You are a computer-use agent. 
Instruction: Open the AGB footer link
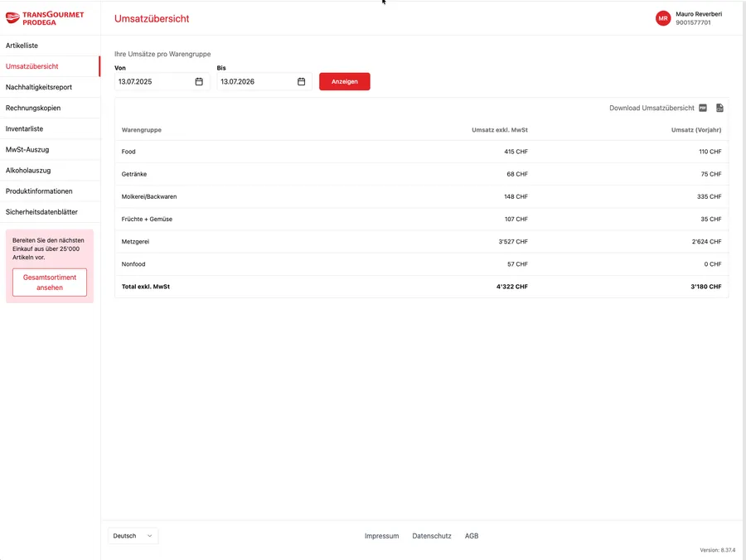coord(472,536)
